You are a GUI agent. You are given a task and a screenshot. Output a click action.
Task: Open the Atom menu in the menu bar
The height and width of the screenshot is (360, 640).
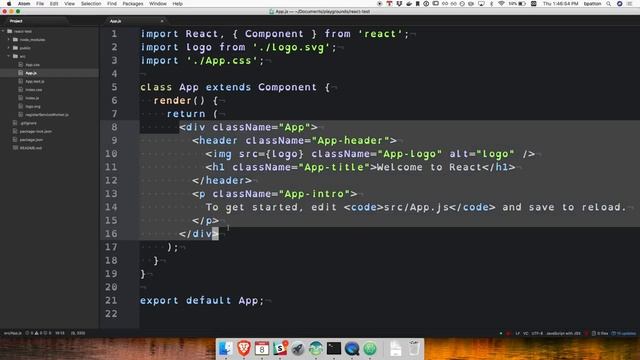[24, 4]
